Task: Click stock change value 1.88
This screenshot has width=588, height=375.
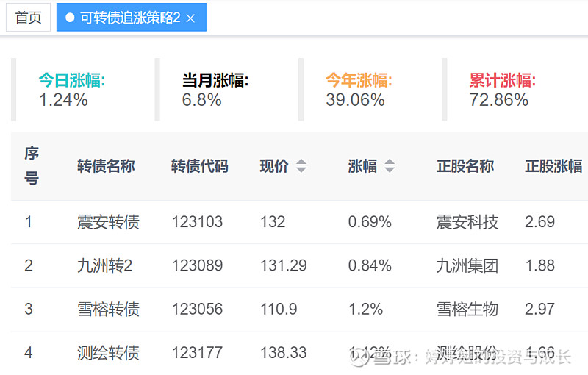Action: (539, 265)
